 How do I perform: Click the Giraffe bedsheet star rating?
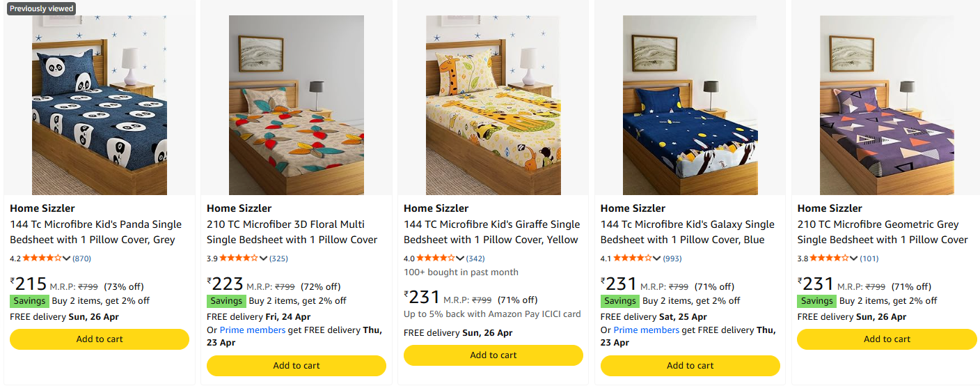[x=436, y=258]
